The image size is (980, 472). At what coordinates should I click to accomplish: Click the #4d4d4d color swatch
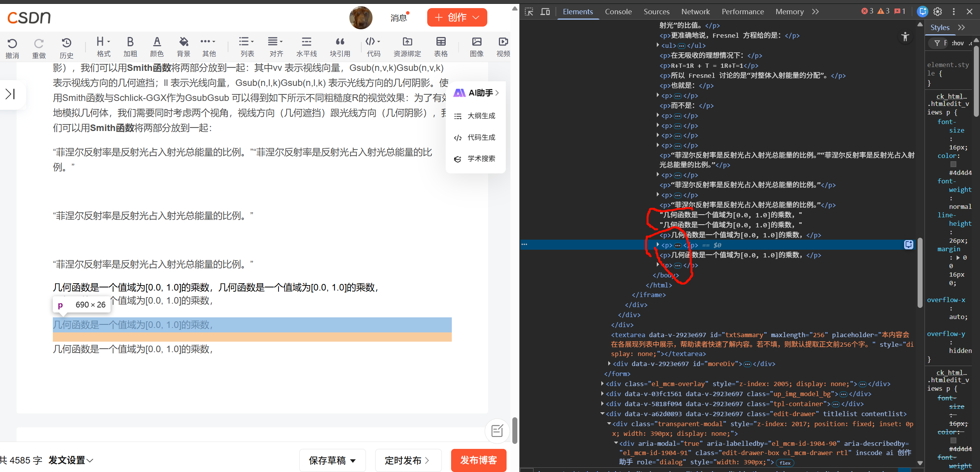click(953, 165)
